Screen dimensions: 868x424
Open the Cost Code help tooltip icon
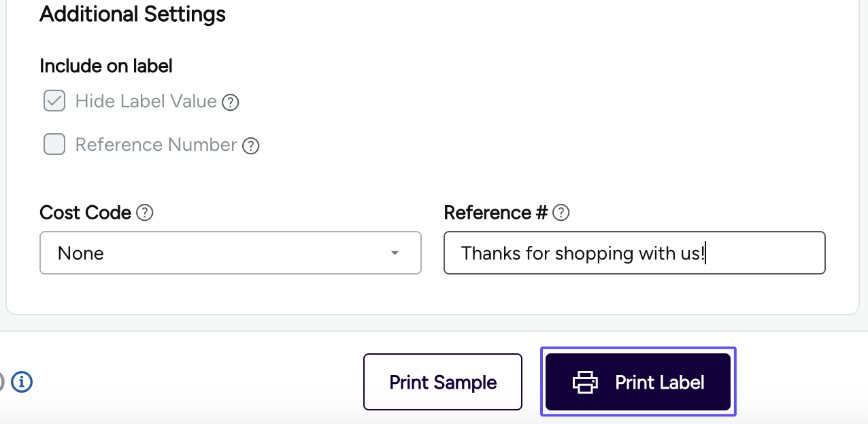(x=144, y=213)
